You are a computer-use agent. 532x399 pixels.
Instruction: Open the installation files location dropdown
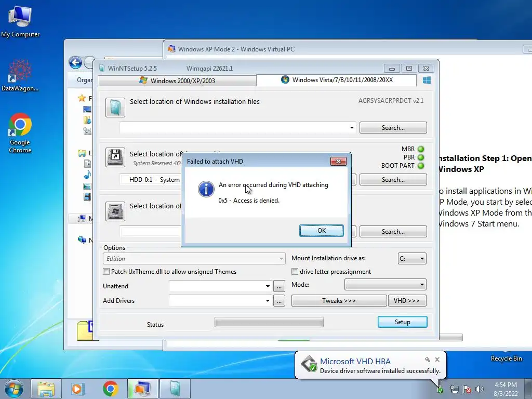pos(352,128)
